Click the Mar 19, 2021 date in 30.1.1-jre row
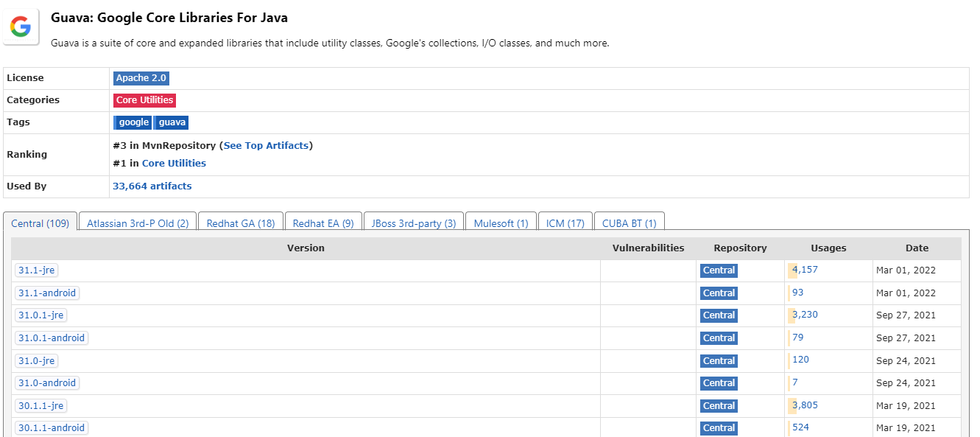The image size is (980, 437). 906,406
